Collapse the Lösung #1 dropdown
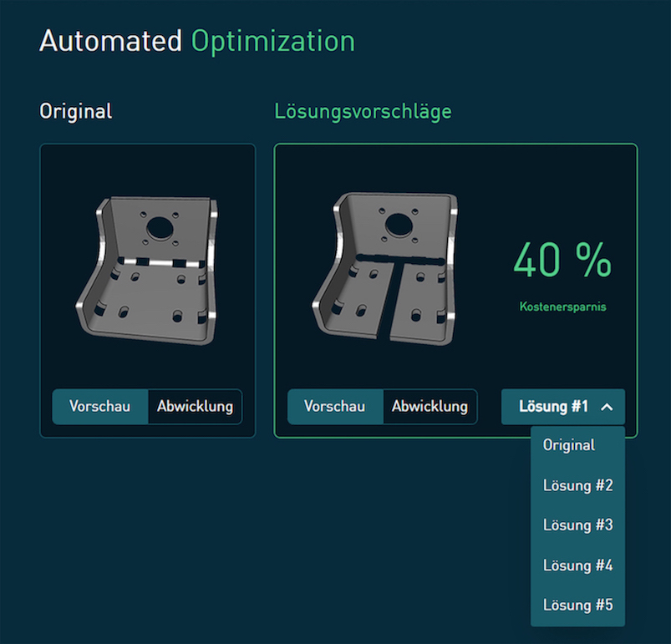The image size is (671, 644). click(x=563, y=406)
